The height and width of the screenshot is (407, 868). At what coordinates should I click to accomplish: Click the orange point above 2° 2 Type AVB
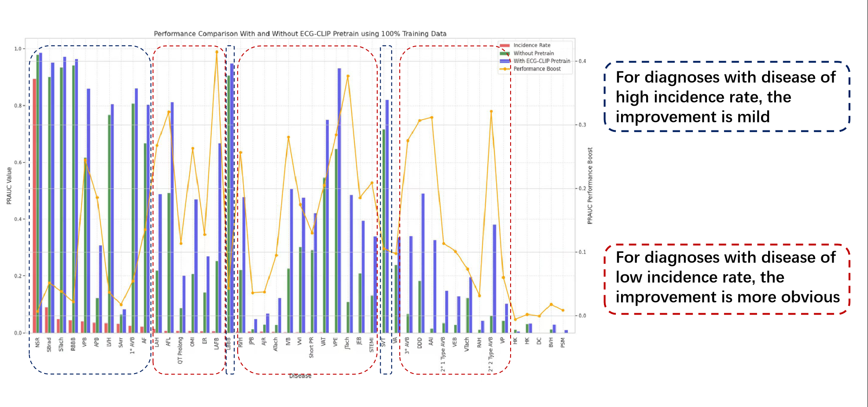tap(491, 111)
